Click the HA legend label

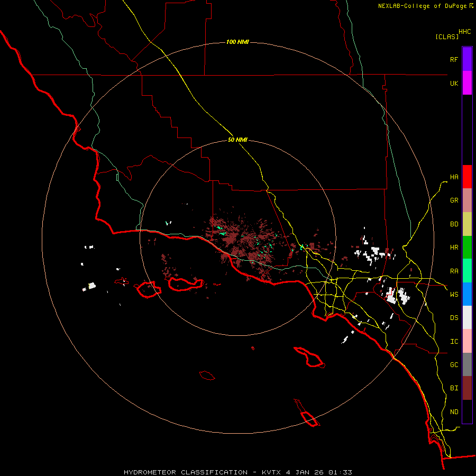[454, 177]
